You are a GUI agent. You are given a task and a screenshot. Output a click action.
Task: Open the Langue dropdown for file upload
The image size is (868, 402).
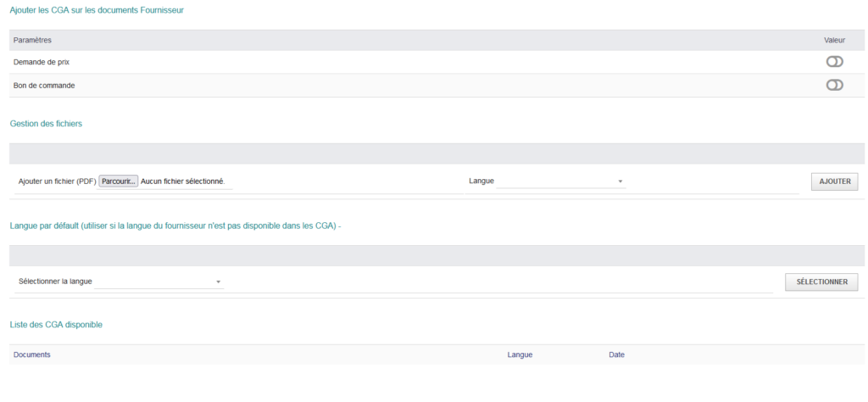(x=561, y=181)
